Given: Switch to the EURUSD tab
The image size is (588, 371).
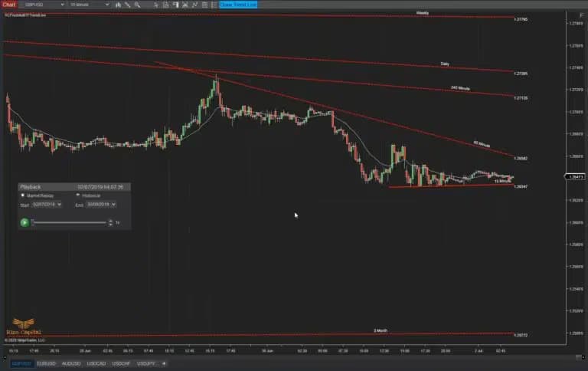Looking at the screenshot, I should 47,363.
